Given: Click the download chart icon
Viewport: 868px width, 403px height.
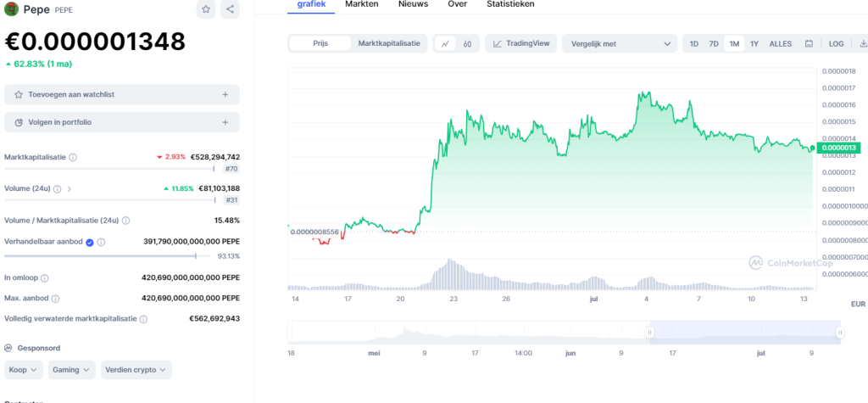Looking at the screenshot, I should pyautogui.click(x=862, y=44).
